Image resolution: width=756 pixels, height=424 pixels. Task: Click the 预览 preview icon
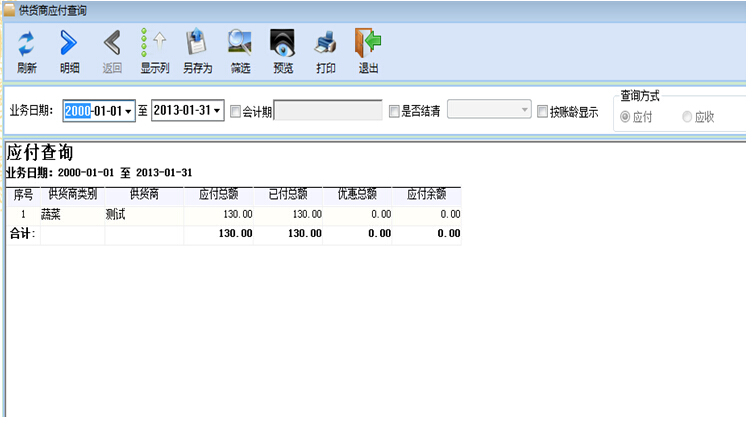point(283,44)
